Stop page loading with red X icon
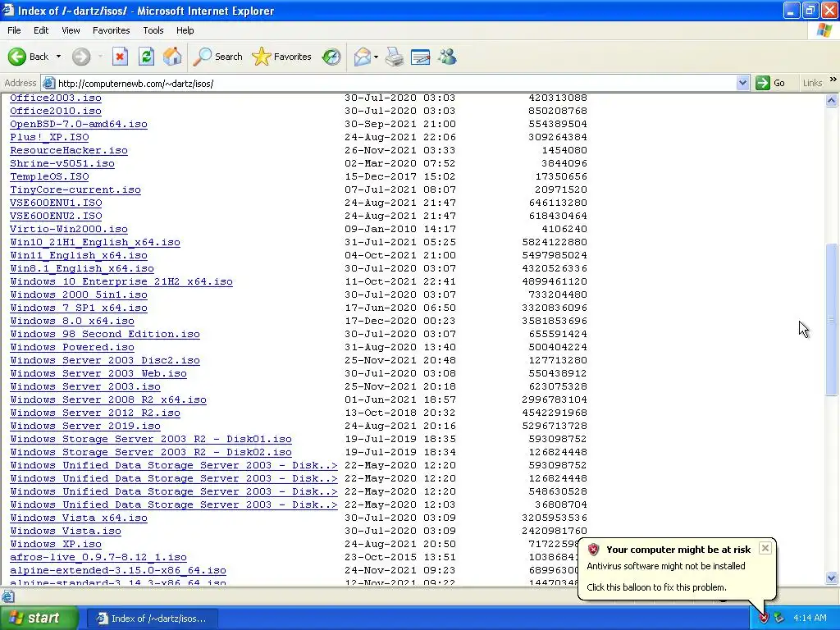Screen dimensions: 840x630 120,57
